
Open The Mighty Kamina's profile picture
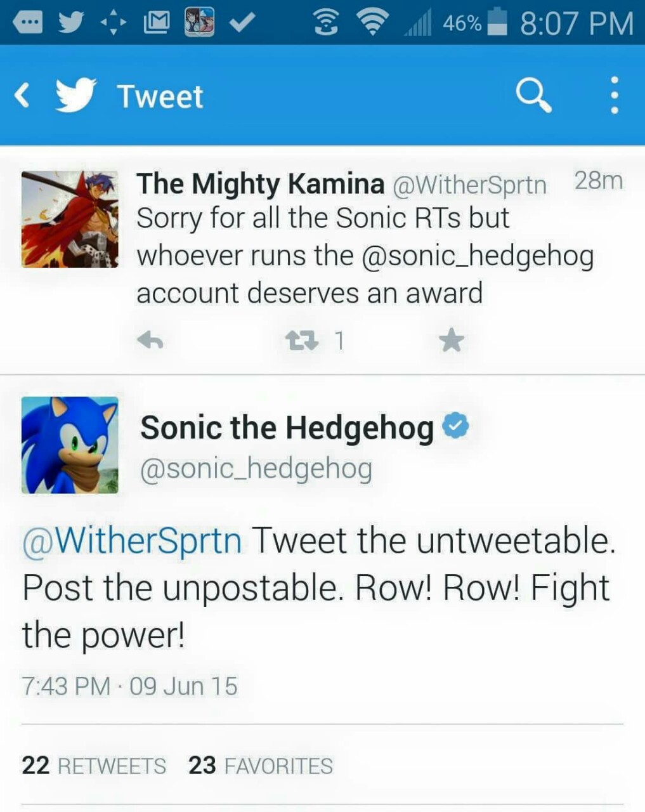[70, 219]
